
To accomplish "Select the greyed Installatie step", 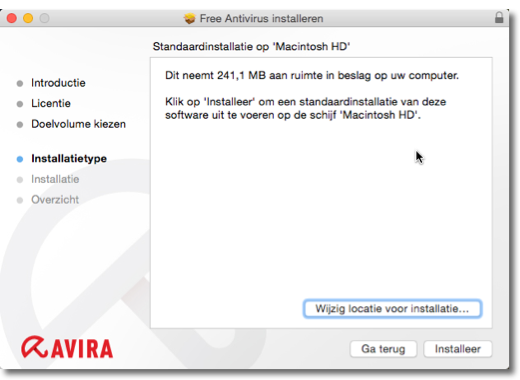I will coord(55,179).
